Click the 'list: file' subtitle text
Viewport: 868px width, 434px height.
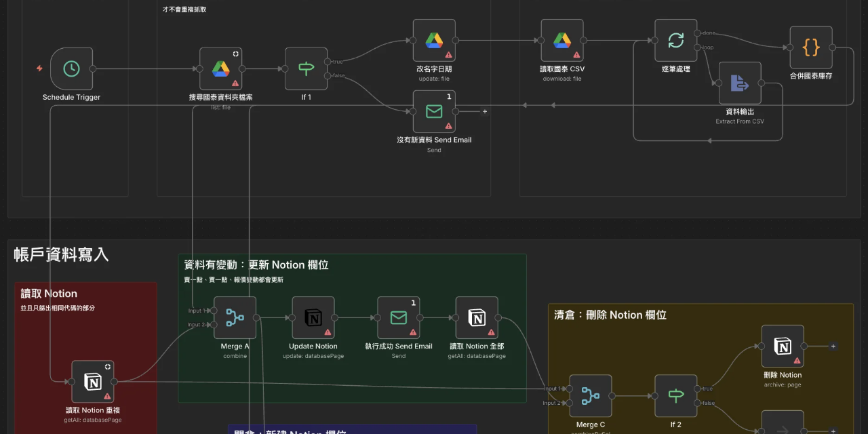220,107
